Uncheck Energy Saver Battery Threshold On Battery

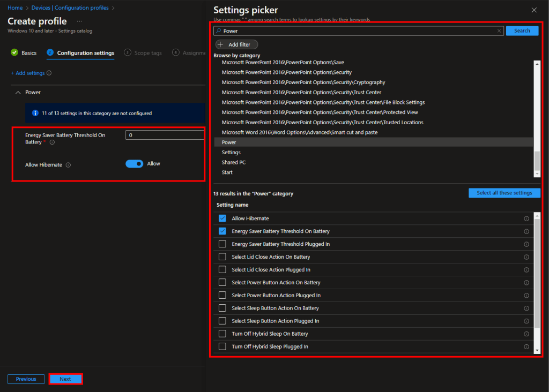[x=222, y=231]
